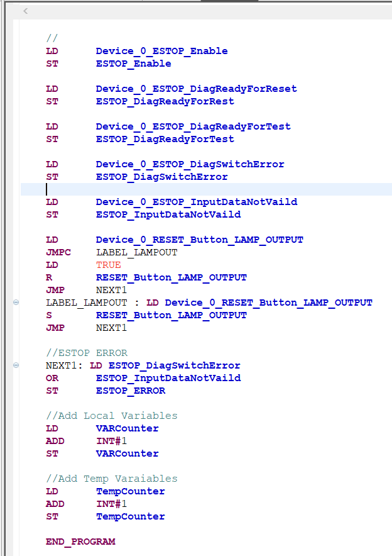Screen dimensions: 392x556
Task: Click INT#1 below VARCounter load
Action: [111, 441]
